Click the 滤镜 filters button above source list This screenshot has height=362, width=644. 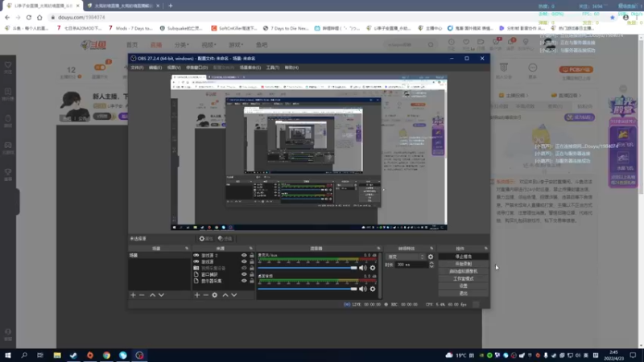click(x=225, y=238)
